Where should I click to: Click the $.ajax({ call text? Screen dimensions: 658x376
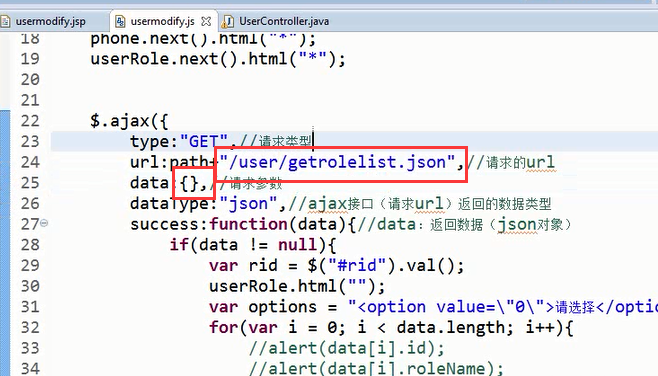[x=129, y=121]
